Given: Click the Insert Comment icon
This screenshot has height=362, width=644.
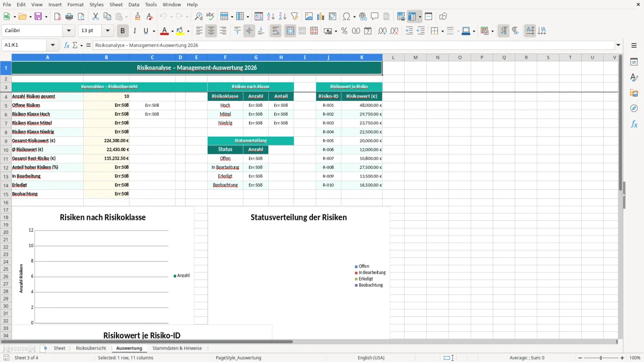Looking at the screenshot, I should (x=375, y=17).
